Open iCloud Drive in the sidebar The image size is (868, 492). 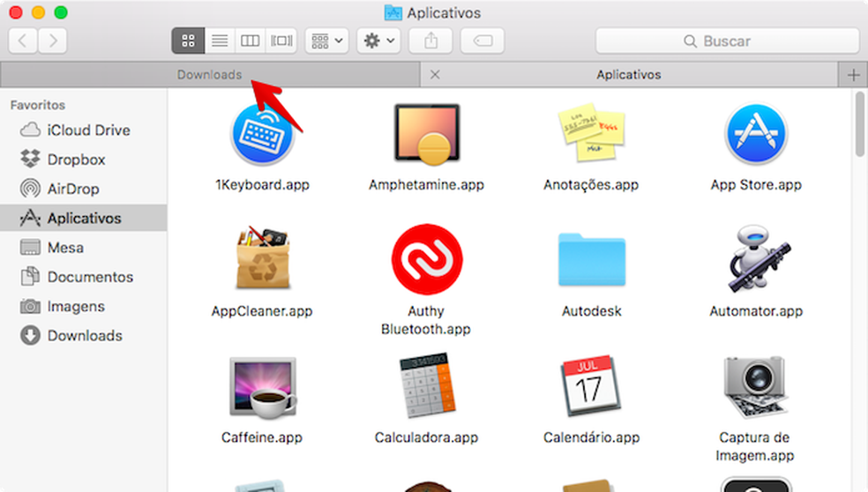[84, 130]
